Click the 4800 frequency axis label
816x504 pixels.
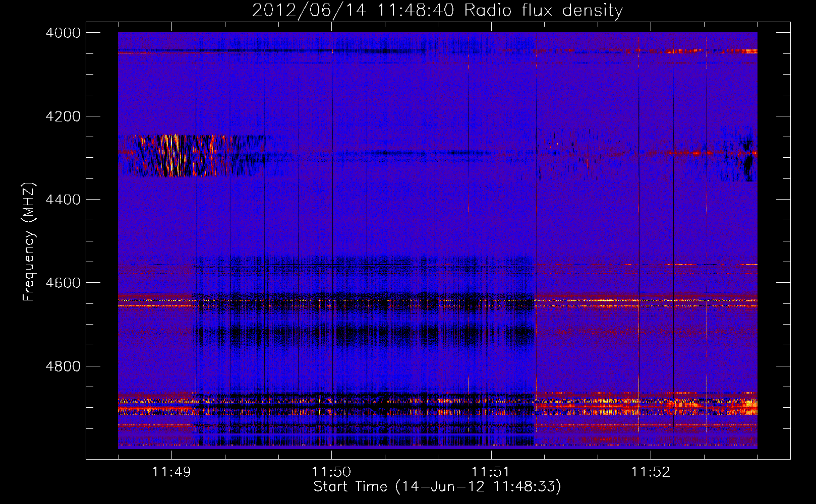63,366
